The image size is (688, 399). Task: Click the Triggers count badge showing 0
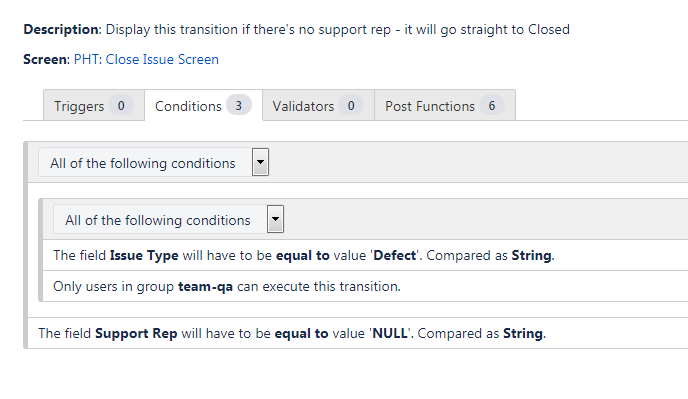click(121, 105)
